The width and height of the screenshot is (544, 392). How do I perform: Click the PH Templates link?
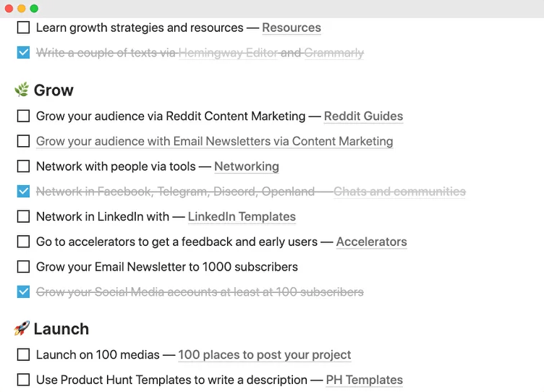364,380
